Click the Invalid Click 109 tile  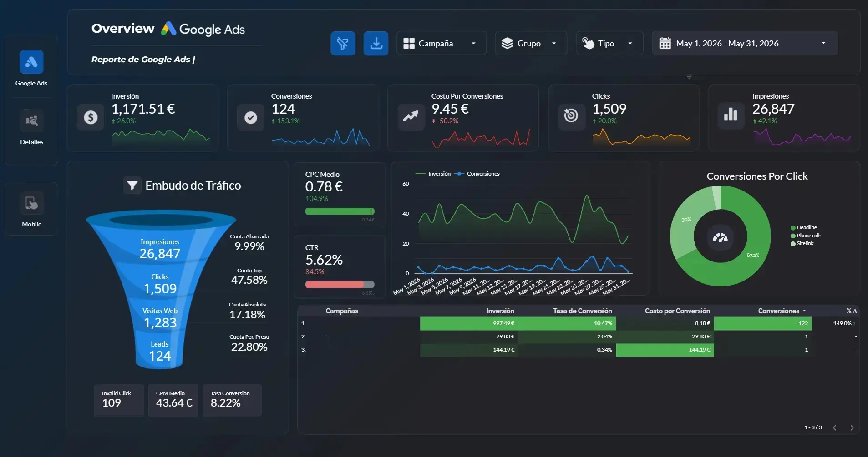click(119, 400)
